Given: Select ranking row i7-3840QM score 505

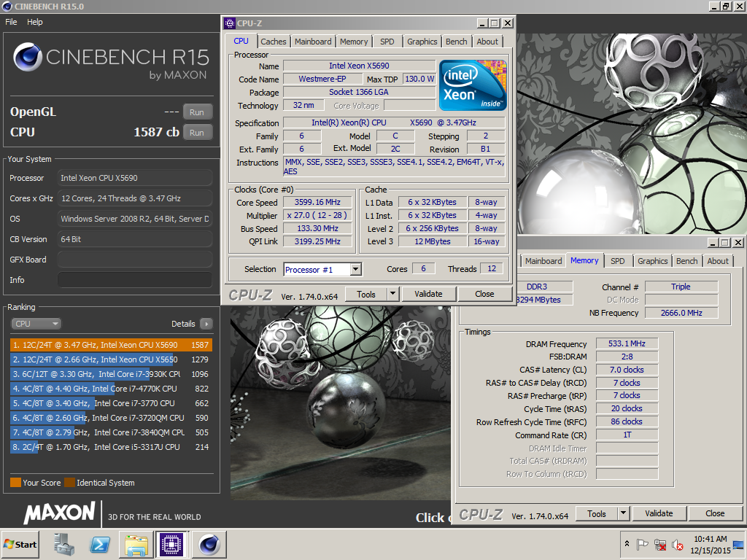Looking at the screenshot, I should [x=111, y=432].
